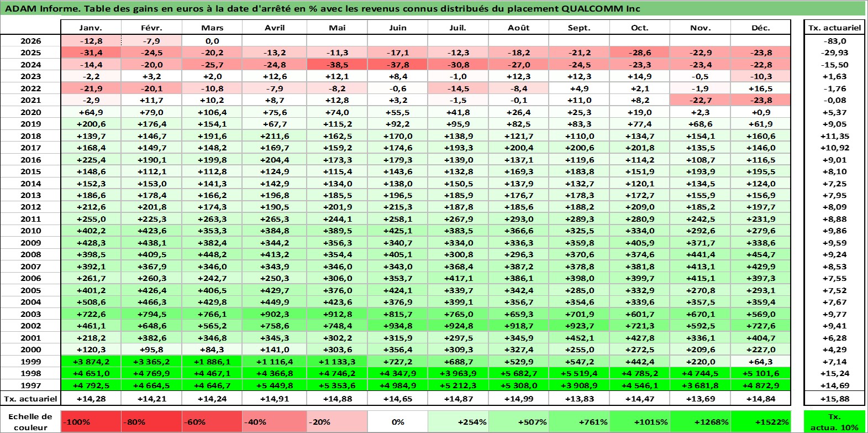
Task: Click the +5 101,6 cell in 1998 Déc.
Action: click(761, 373)
